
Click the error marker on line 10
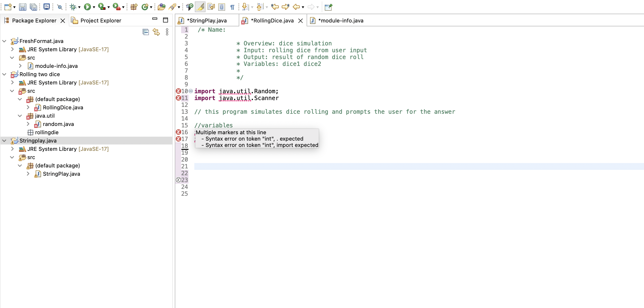coord(178,91)
